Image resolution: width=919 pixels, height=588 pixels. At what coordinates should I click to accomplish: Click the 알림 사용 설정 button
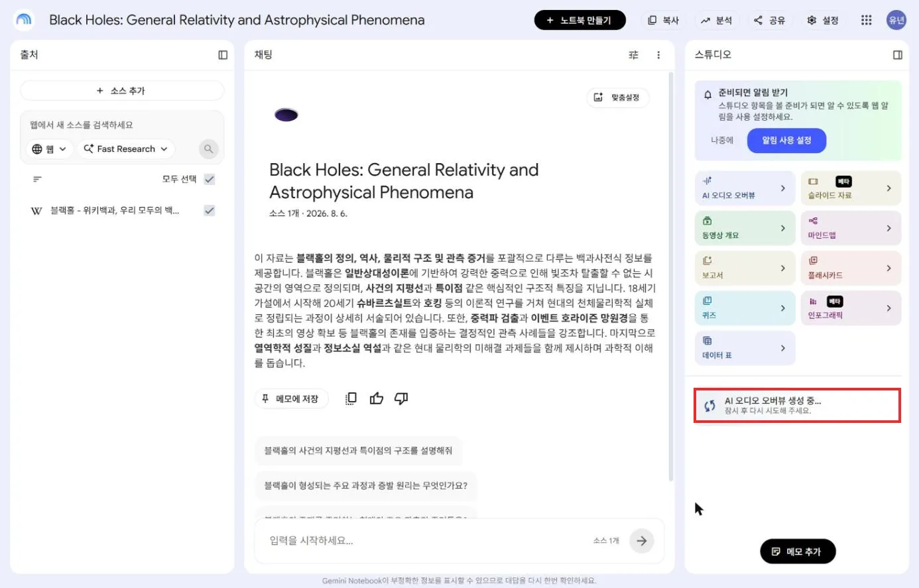[x=786, y=141]
